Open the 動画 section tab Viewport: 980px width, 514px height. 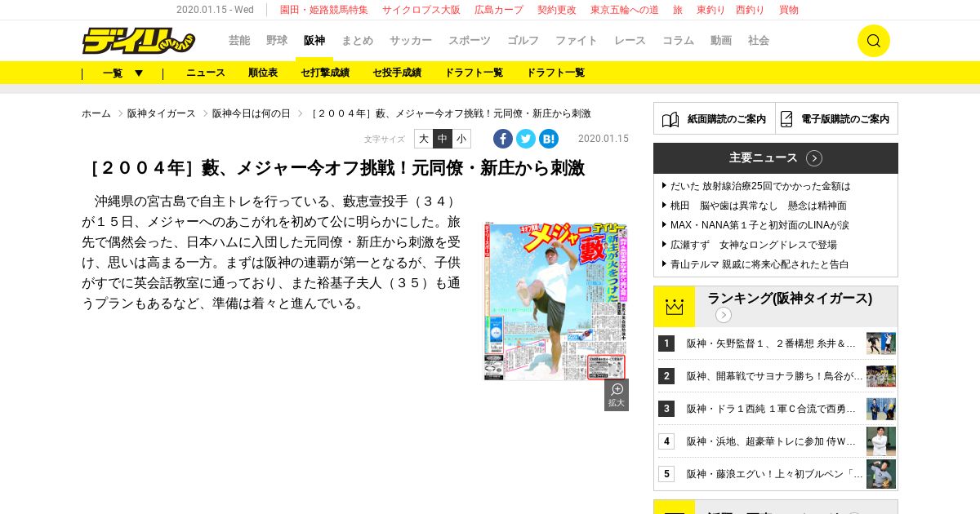click(721, 41)
